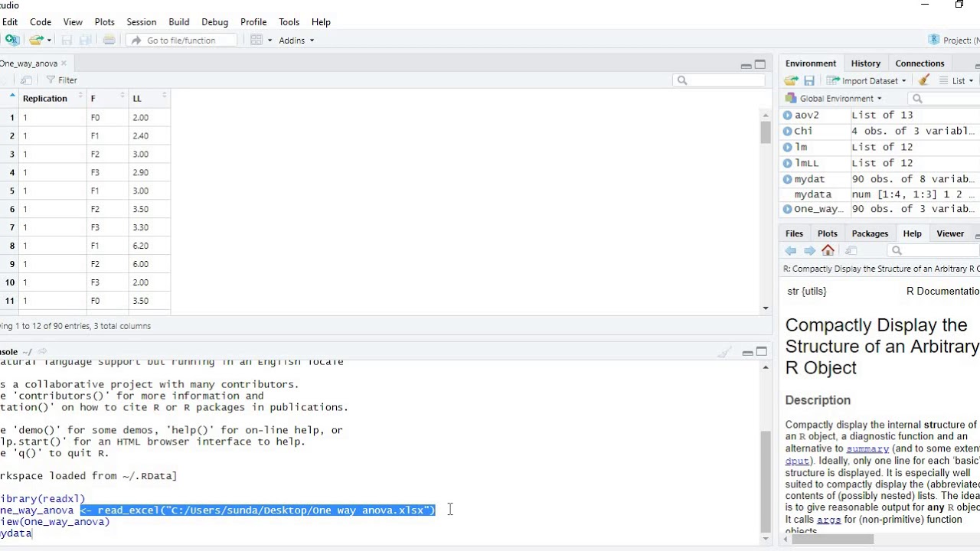Open an existing file with folder icon
Image resolution: width=980 pixels, height=551 pixels.
tap(35, 40)
